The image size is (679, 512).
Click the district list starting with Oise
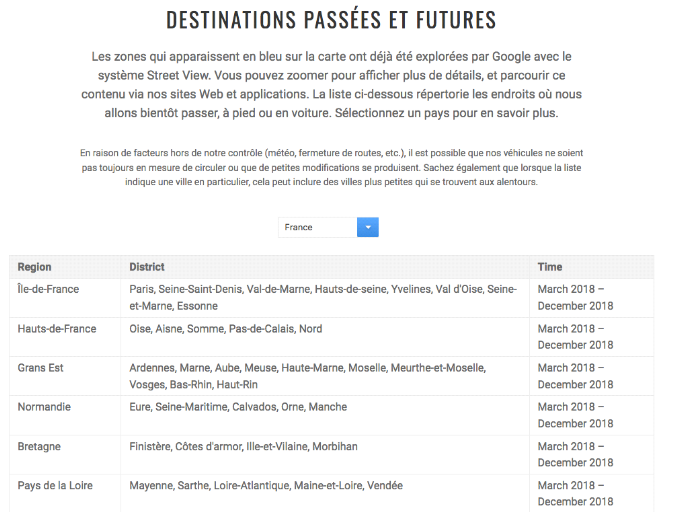tap(226, 328)
